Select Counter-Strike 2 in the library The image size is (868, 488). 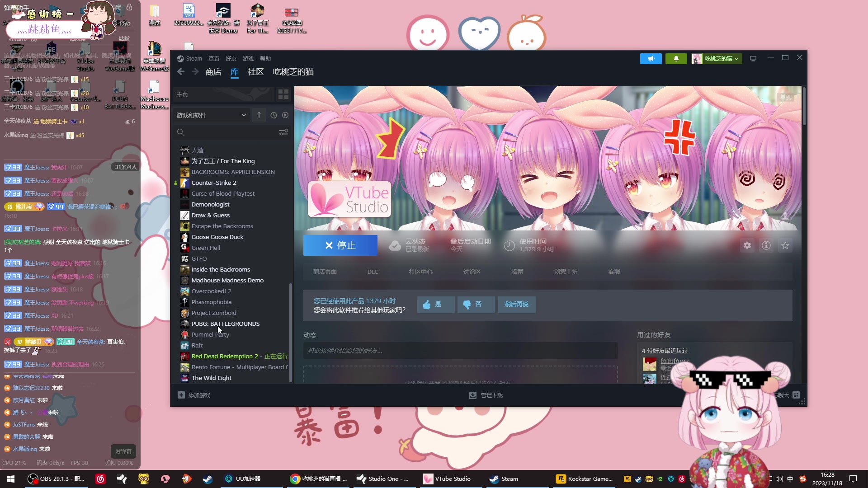coord(214,183)
